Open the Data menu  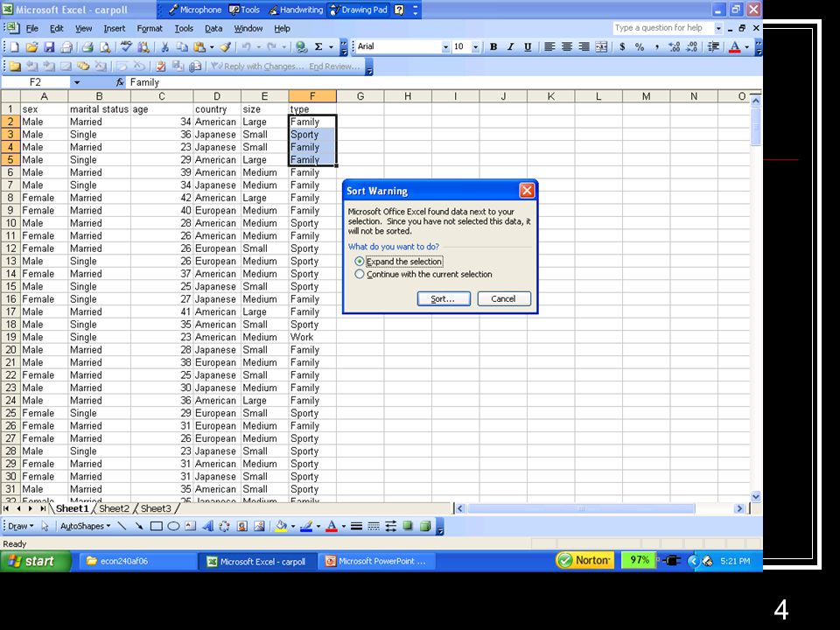tap(213, 28)
